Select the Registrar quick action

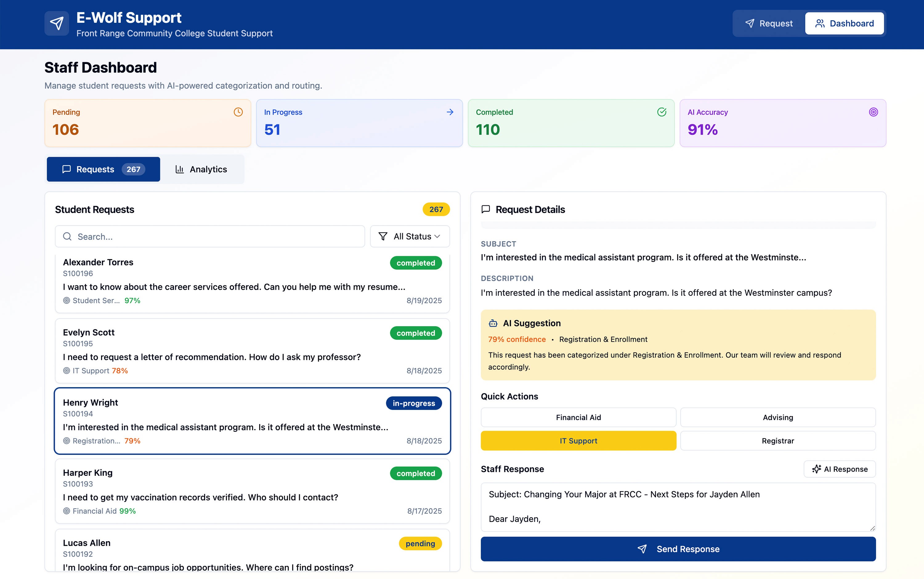[x=778, y=441]
